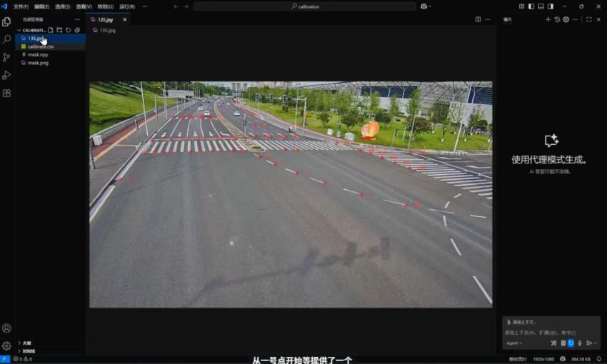
Task: Toggle the bottom panel layout button
Action: point(541,6)
